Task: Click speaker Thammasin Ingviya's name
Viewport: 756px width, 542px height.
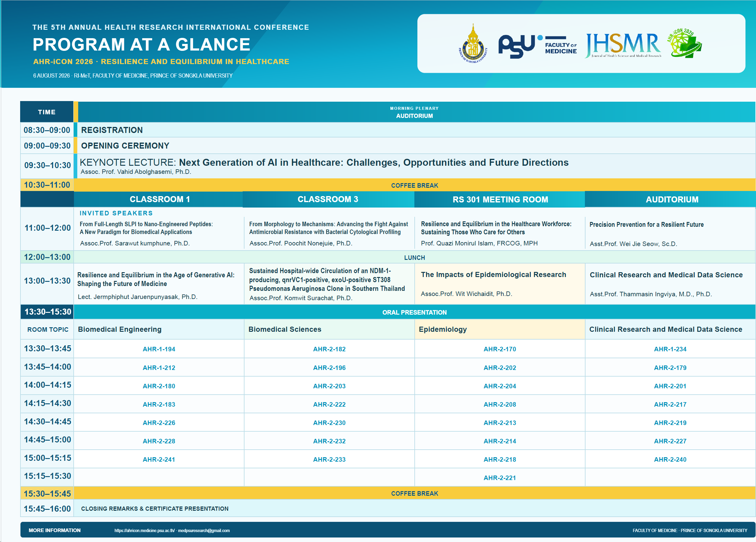Action: (x=651, y=294)
